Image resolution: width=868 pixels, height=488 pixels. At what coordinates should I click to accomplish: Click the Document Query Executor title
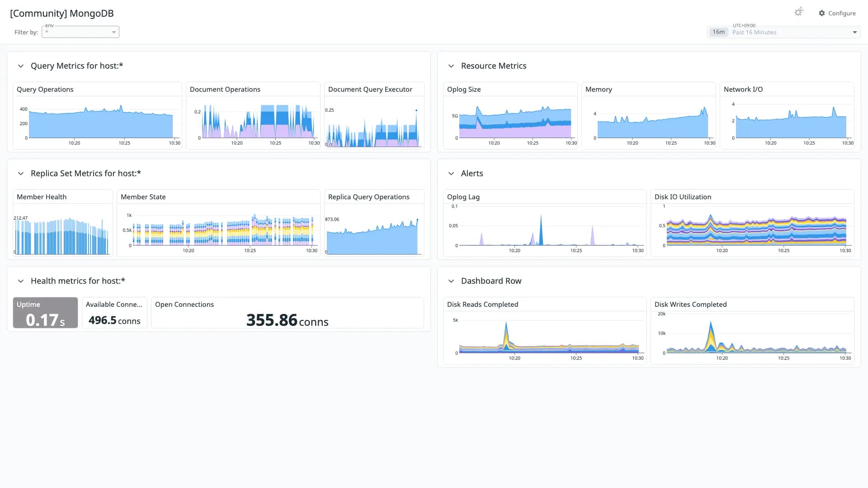370,89
